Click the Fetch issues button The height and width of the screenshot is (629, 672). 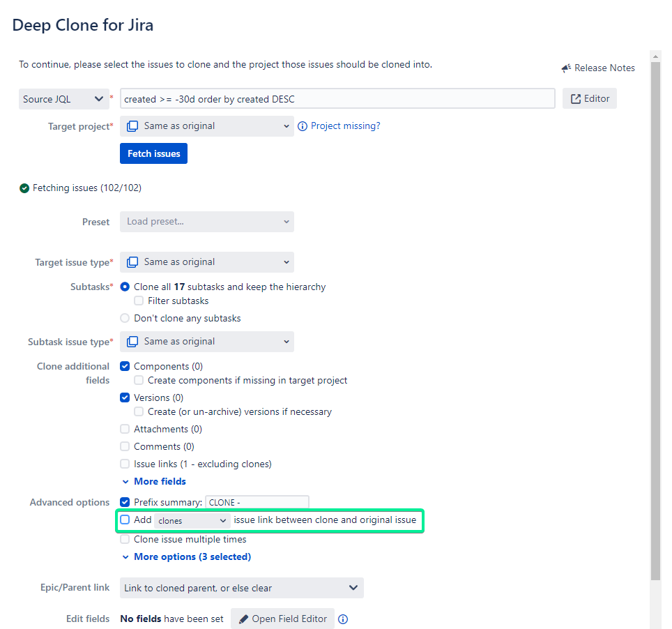(153, 153)
